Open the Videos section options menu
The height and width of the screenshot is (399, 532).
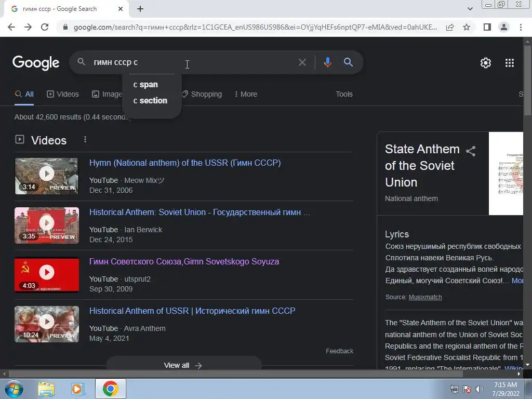point(85,139)
